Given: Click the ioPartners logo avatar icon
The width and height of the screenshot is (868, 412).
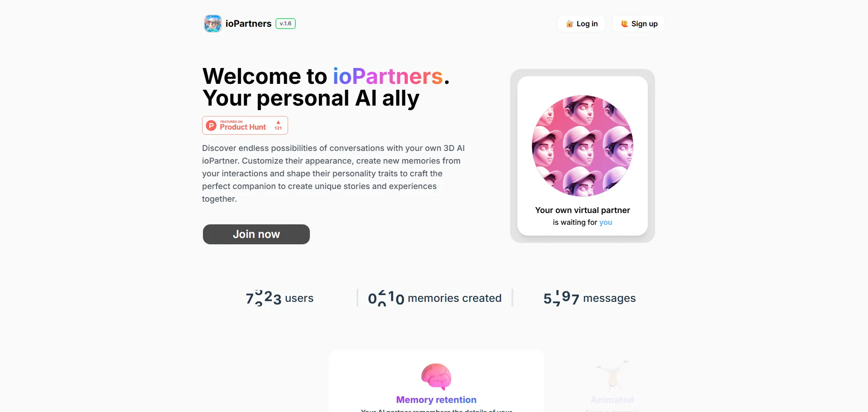Looking at the screenshot, I should tap(212, 24).
